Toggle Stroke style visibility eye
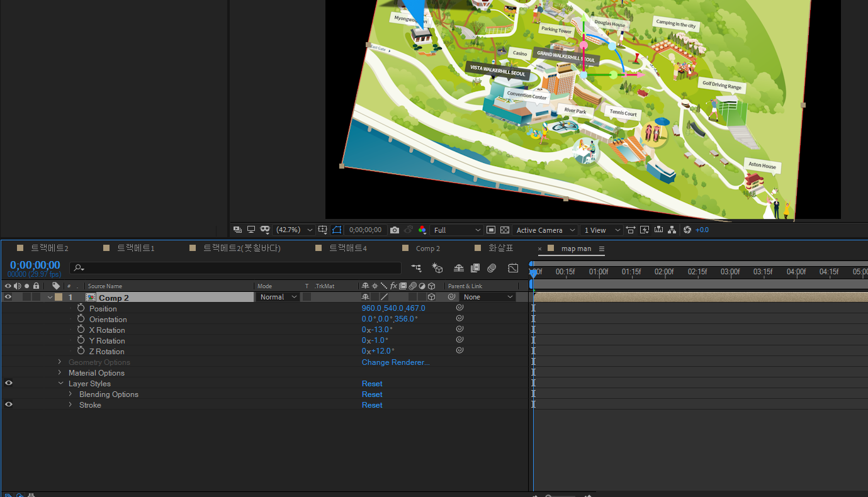Viewport: 868px width, 497px height. point(8,405)
